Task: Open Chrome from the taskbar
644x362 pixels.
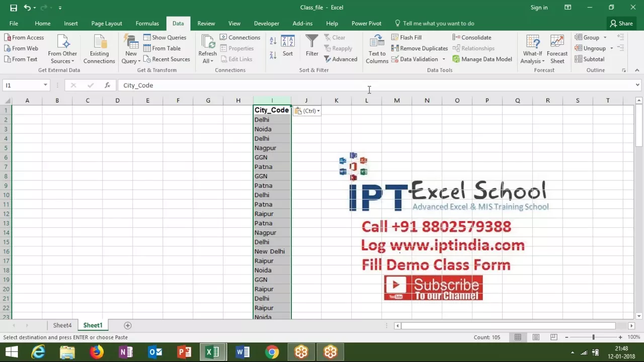Action: coord(272,352)
